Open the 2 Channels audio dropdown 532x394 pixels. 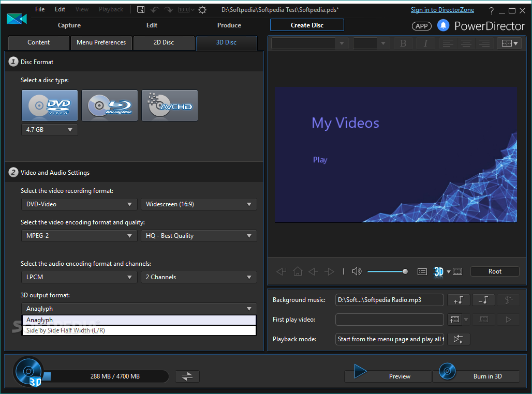click(199, 277)
